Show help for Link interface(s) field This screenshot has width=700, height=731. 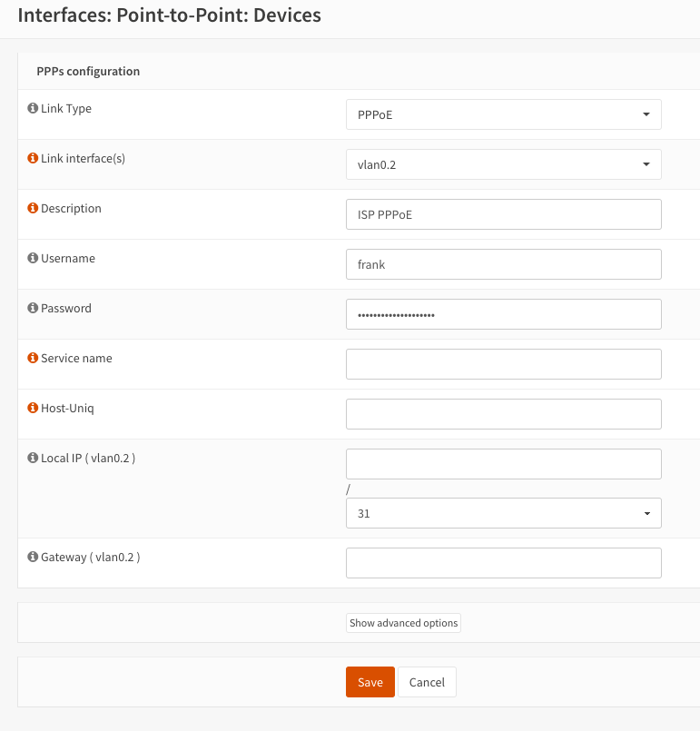(33, 158)
